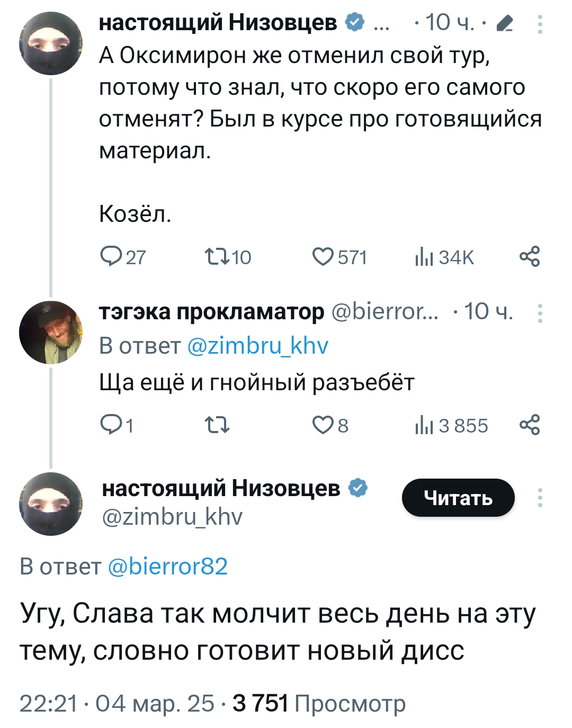Open the @zimbru_khv mention link in reply
Viewport: 572px width, 728px height.
click(258, 346)
